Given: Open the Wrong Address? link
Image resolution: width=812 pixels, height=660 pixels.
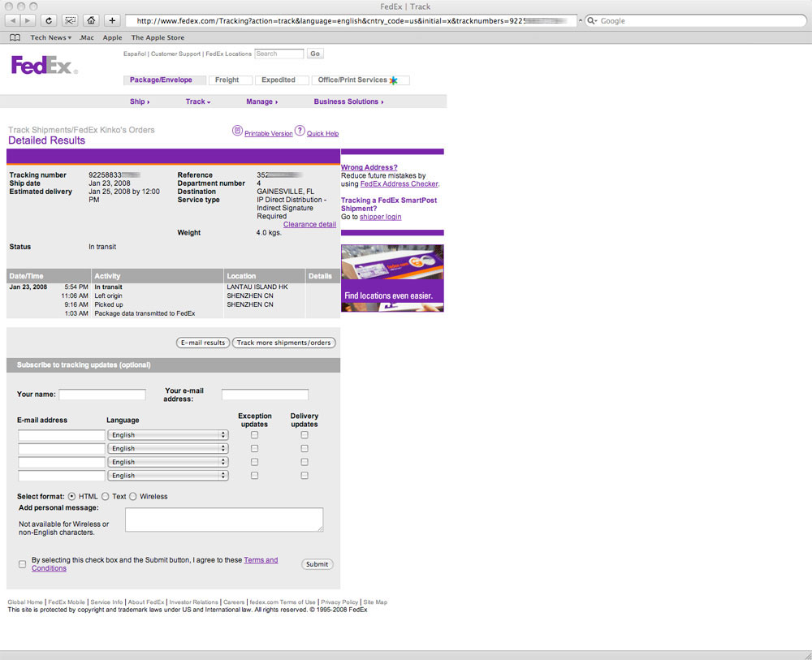Looking at the screenshot, I should point(369,167).
